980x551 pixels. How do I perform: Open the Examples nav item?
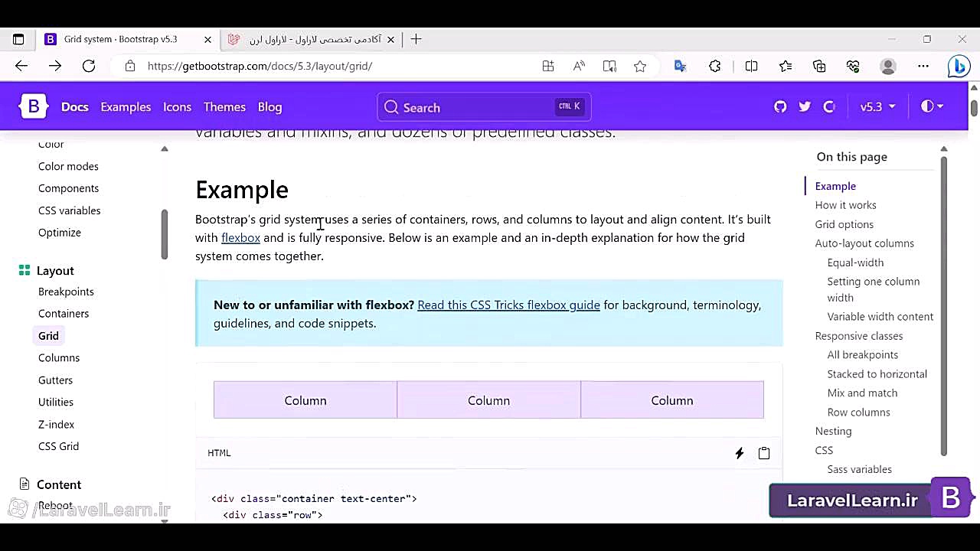(126, 107)
